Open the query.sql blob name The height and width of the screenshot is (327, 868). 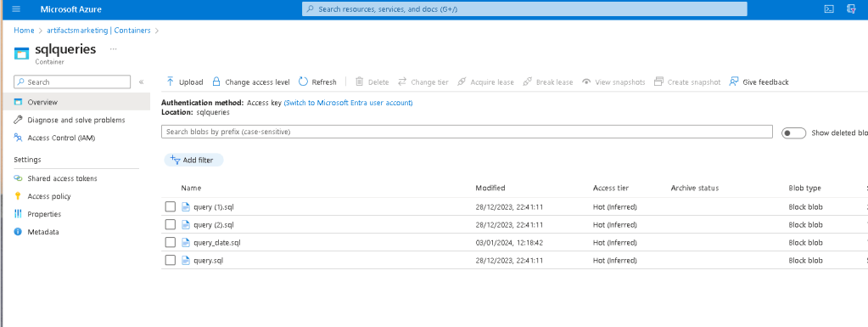pyautogui.click(x=209, y=260)
